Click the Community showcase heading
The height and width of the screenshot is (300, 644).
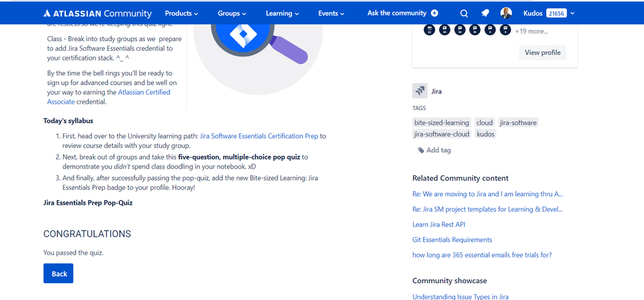pyautogui.click(x=450, y=281)
